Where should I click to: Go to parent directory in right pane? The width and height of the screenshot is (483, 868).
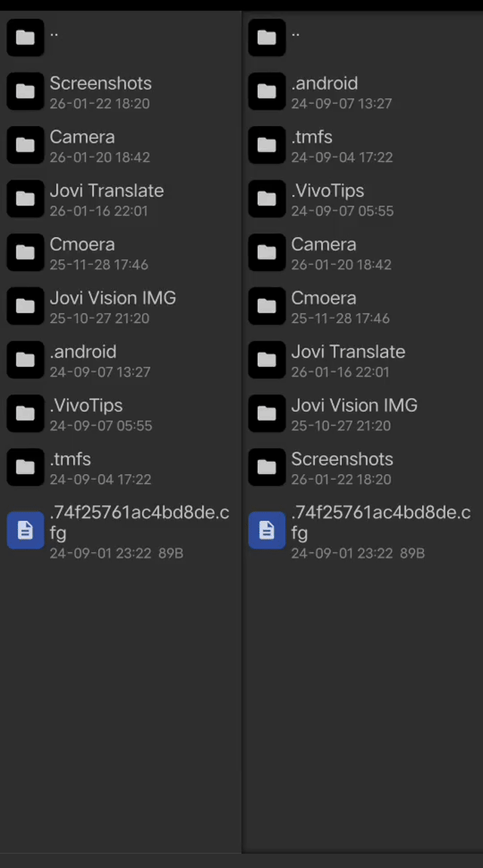click(362, 38)
